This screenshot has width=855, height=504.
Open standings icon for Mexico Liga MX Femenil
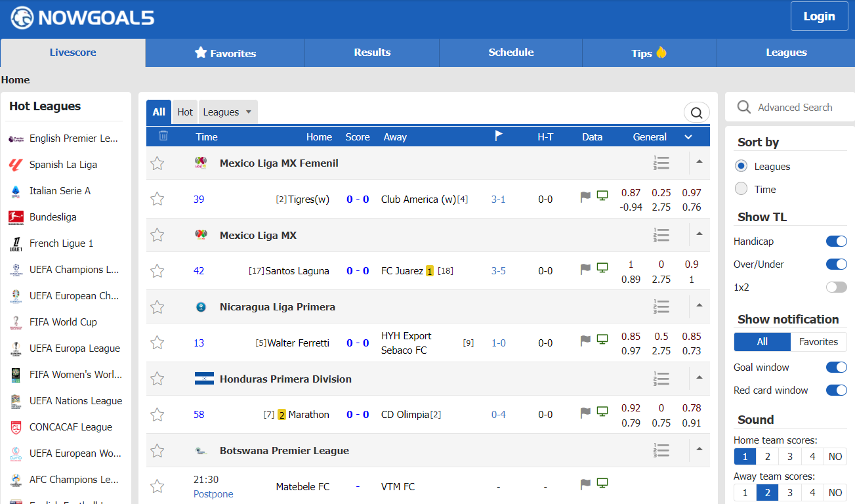coord(661,163)
